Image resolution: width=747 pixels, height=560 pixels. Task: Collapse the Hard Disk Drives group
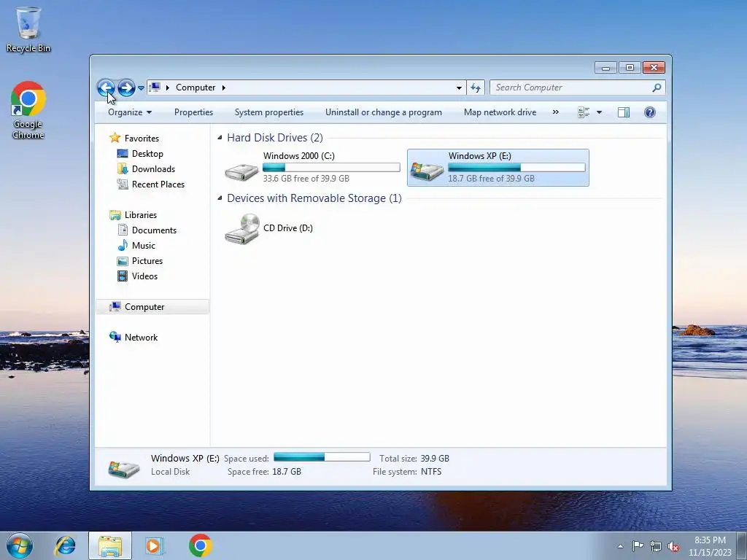point(220,138)
